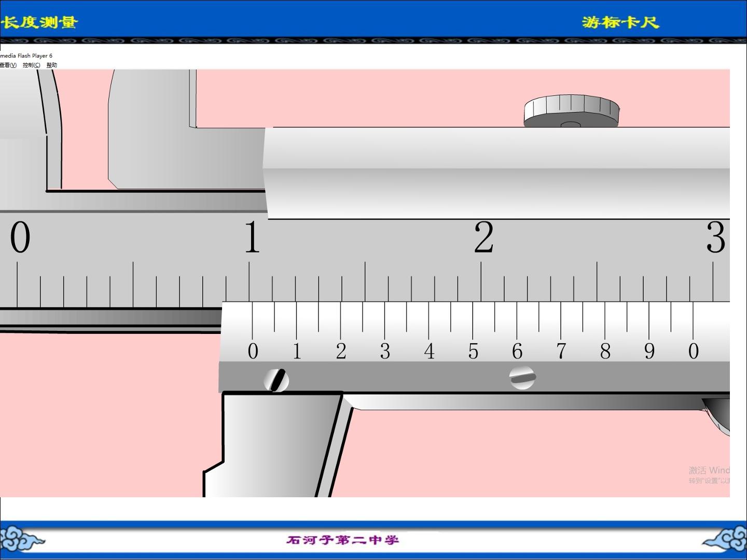Open the 帮助 help menu
Image resolution: width=747 pixels, height=560 pixels.
(x=52, y=65)
